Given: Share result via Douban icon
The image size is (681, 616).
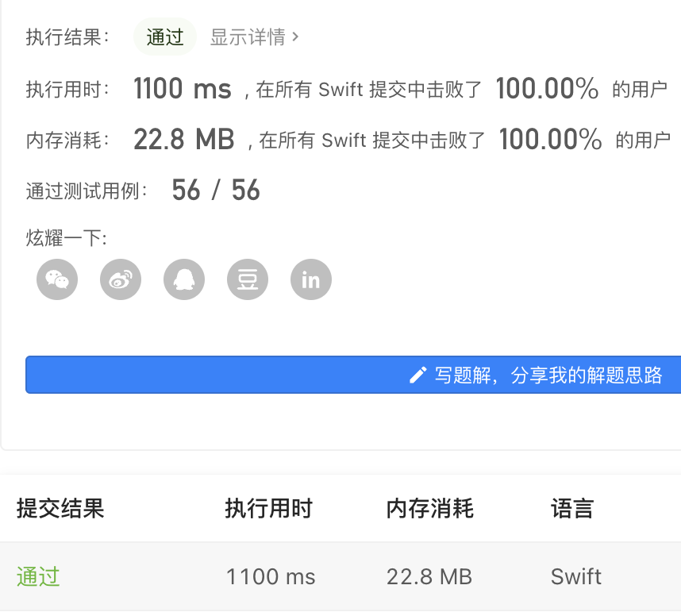Looking at the screenshot, I should coord(248,279).
